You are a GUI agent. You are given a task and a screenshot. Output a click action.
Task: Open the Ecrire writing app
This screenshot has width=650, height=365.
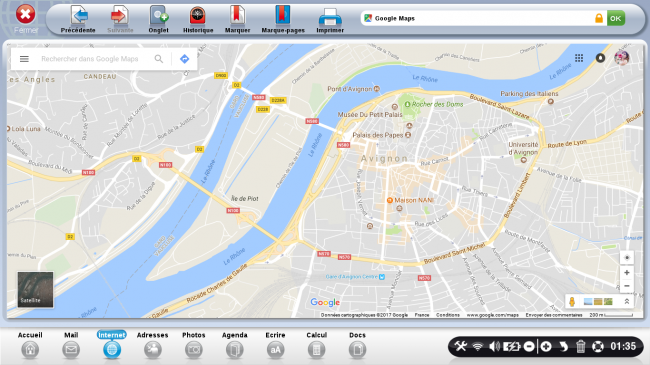tap(275, 345)
